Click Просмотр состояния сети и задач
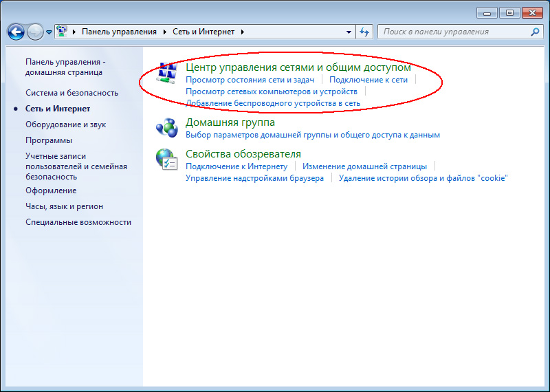This screenshot has width=550, height=392. tap(250, 80)
